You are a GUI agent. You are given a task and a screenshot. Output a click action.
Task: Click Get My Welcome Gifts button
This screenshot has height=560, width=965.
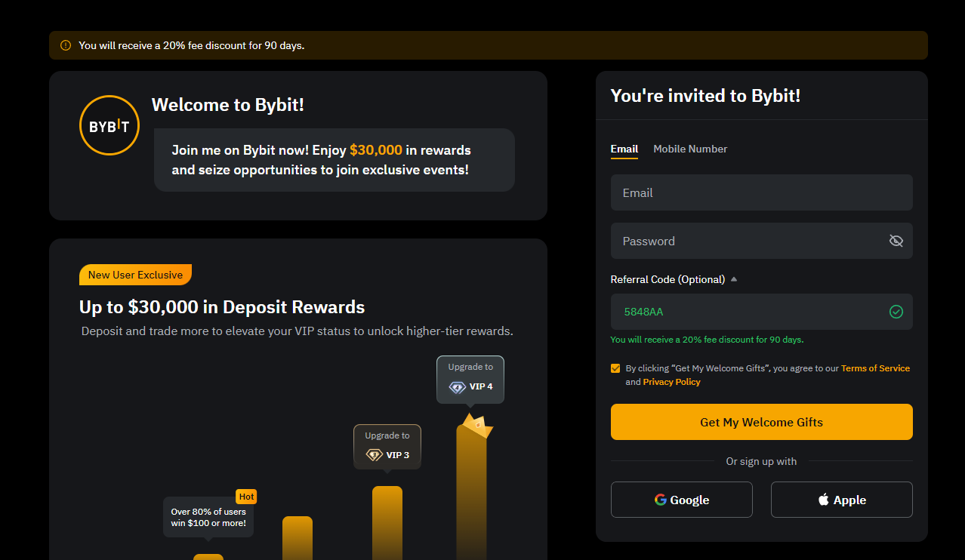(x=762, y=422)
